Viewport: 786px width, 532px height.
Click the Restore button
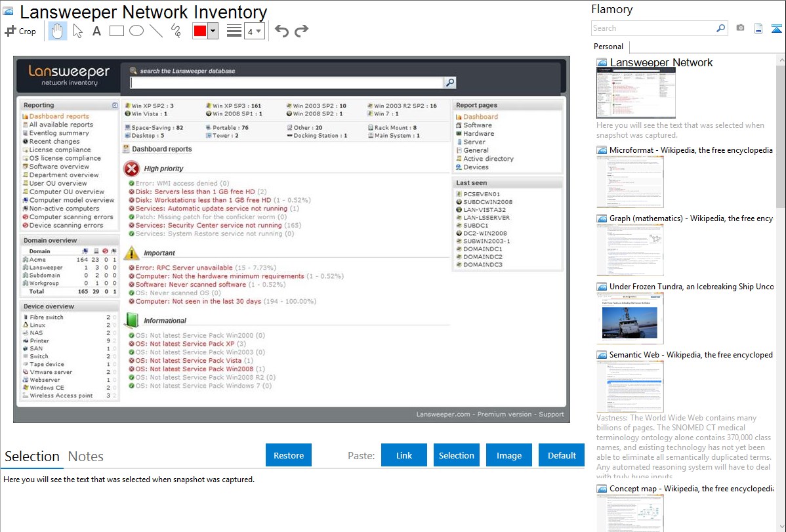(x=289, y=455)
